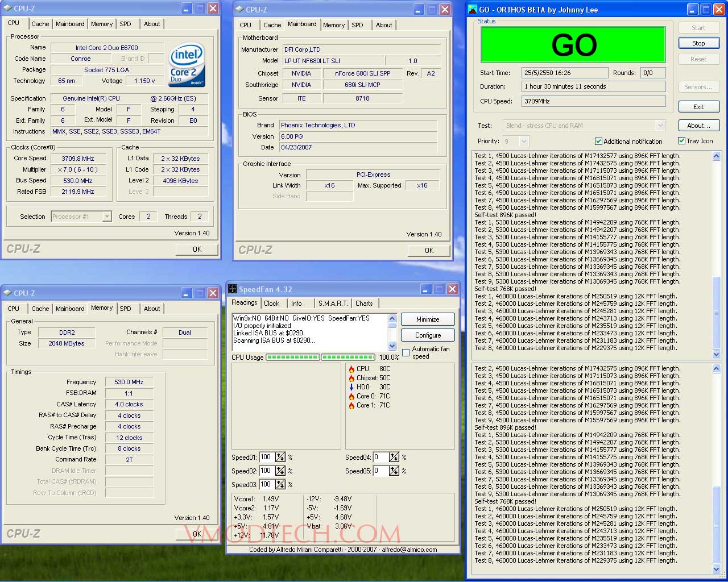This screenshot has height=582, width=728.
Task: Stop the ORTHOS stress test
Action: tap(698, 43)
